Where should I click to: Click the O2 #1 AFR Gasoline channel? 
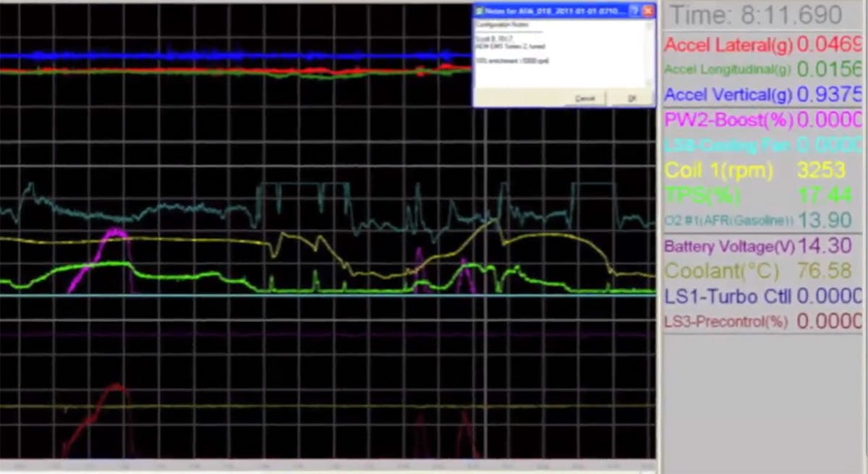728,220
